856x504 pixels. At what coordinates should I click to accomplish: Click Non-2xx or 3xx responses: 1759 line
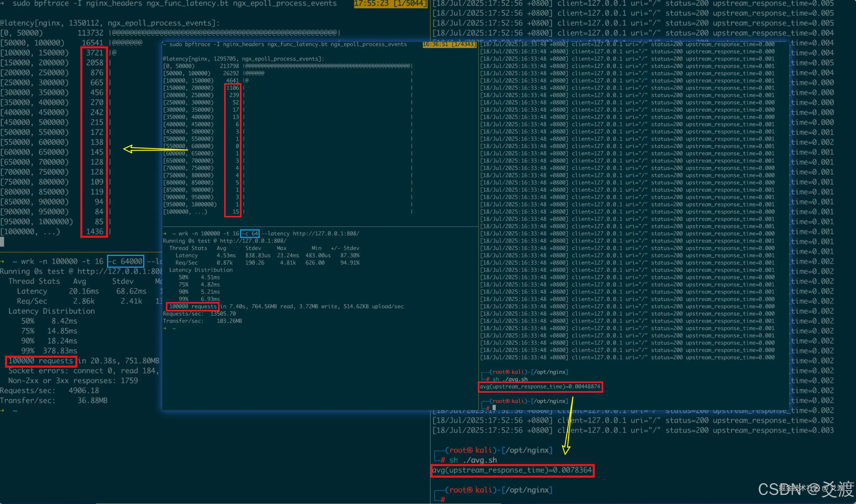point(73,380)
